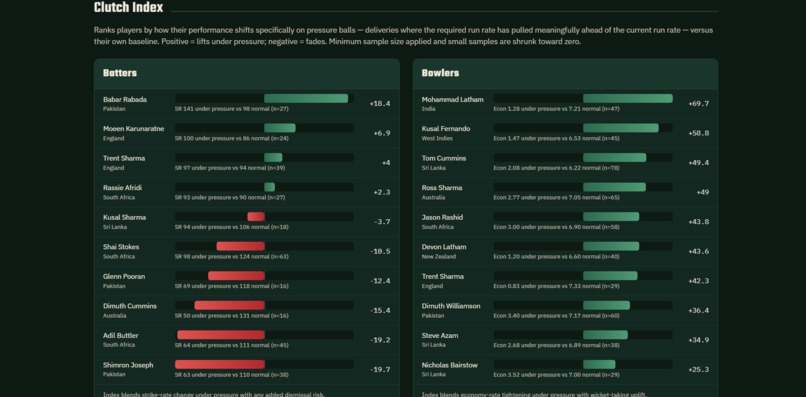806x397 pixels.
Task: Click bowler name Nicholas Bairstow
Action: [449, 365]
